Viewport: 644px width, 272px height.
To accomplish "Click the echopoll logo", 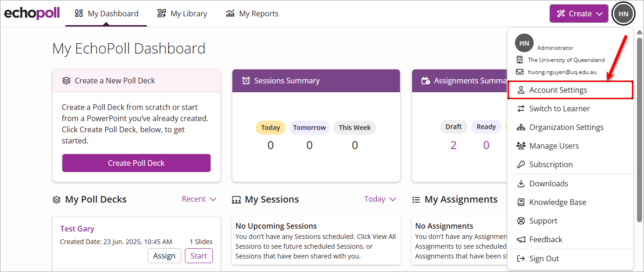I will click(x=32, y=14).
